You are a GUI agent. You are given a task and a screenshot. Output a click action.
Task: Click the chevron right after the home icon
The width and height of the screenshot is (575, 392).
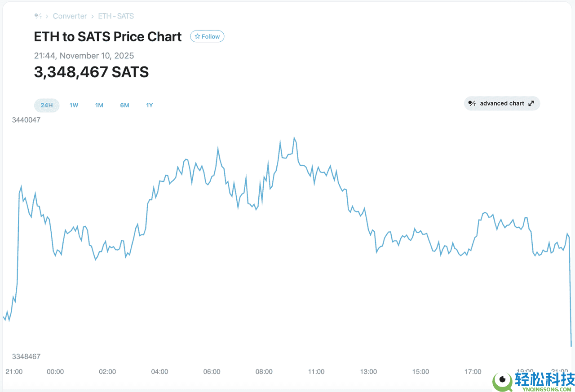[x=47, y=16]
